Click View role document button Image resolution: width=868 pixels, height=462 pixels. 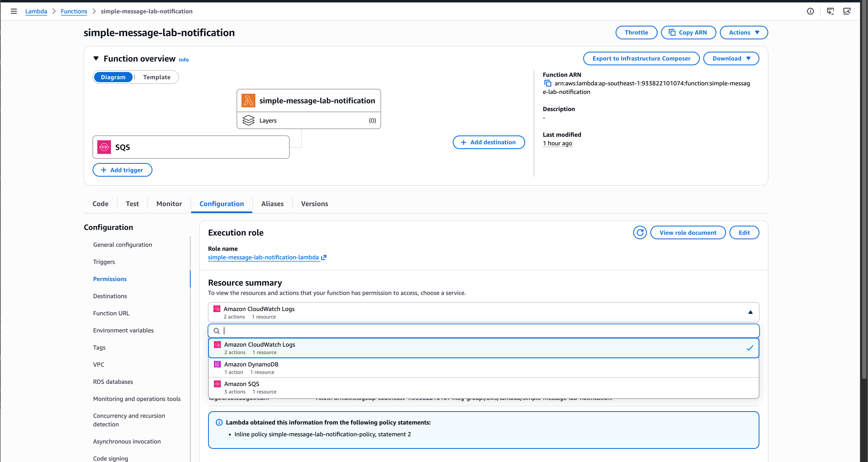click(x=688, y=232)
